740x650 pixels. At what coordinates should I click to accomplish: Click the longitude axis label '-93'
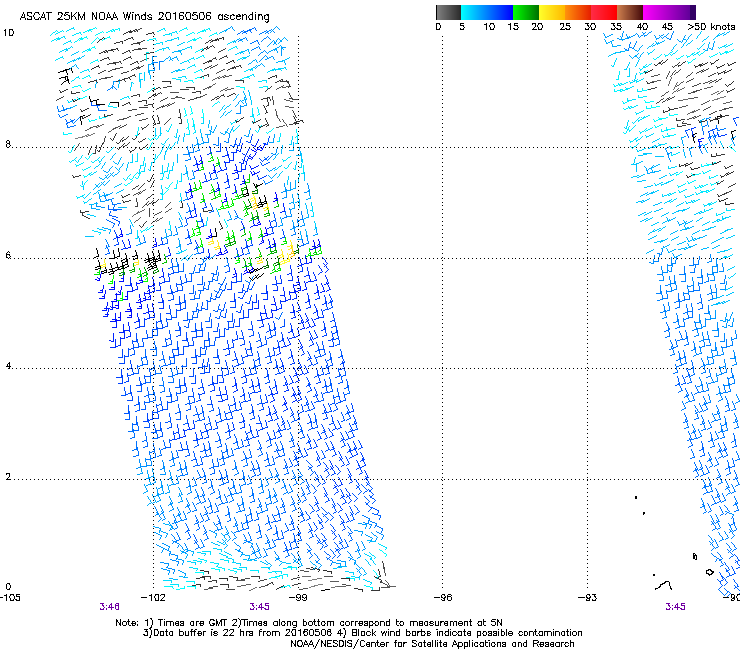pyautogui.click(x=588, y=598)
